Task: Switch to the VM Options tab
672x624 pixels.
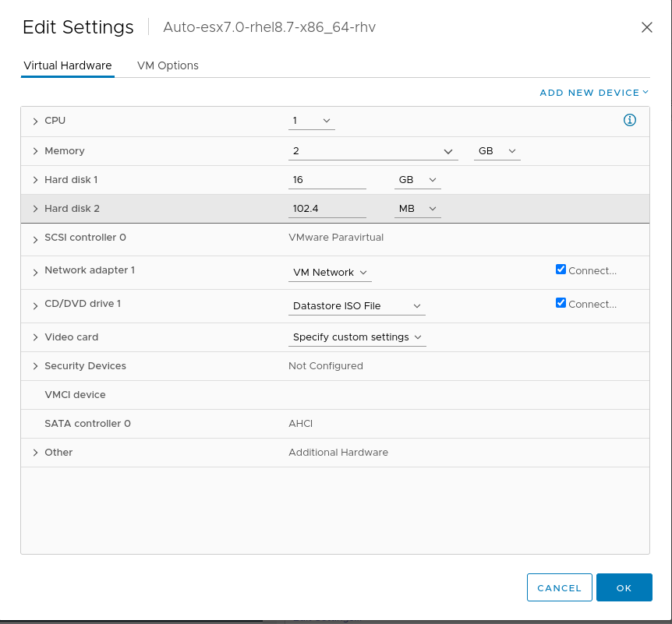Action: coord(168,65)
